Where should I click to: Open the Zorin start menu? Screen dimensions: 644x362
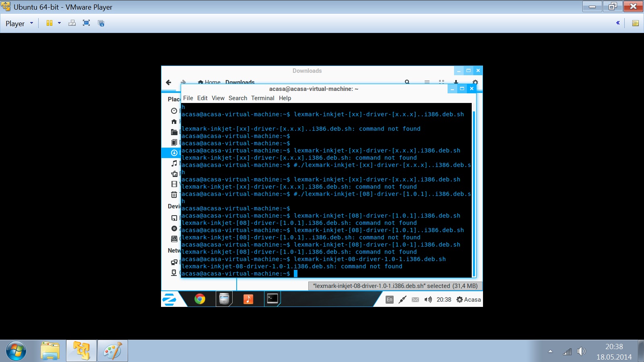click(x=169, y=299)
